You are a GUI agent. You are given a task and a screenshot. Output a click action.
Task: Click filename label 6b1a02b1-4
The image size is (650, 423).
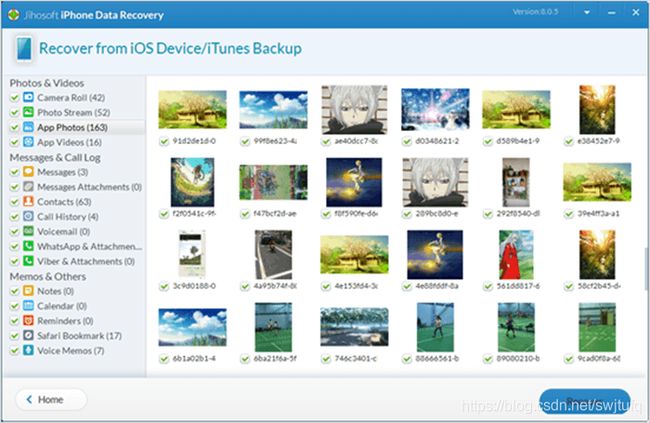click(x=194, y=358)
